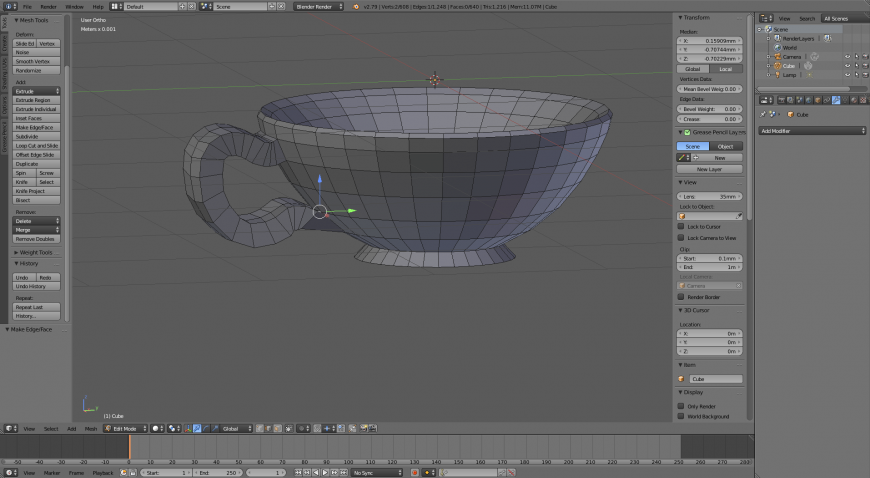Open the Merge dropdown in Mesh Tools
This screenshot has width=870, height=478.
pyautogui.click(x=36, y=230)
